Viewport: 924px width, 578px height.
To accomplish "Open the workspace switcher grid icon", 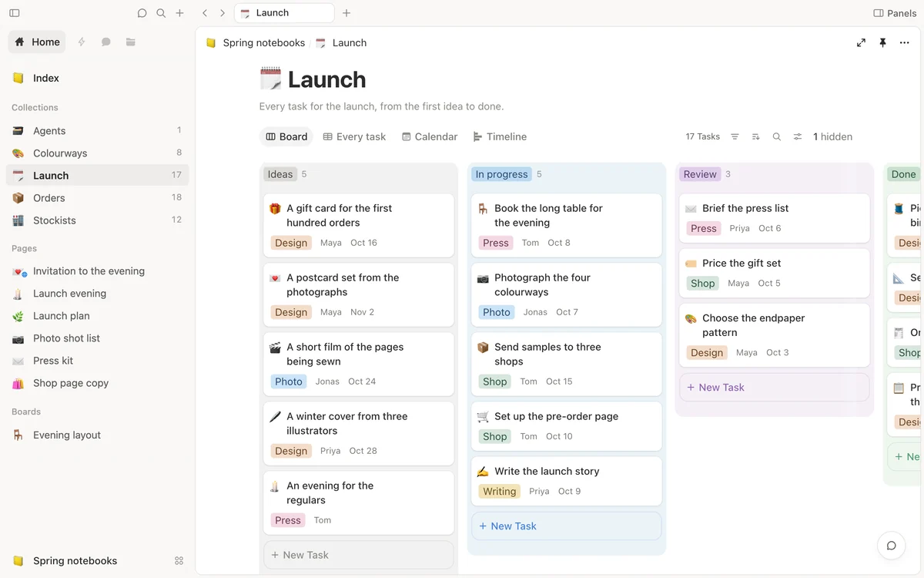I will pyautogui.click(x=179, y=561).
